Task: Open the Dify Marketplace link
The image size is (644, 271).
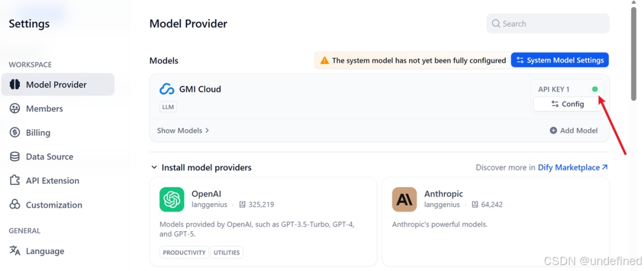Action: pyautogui.click(x=572, y=167)
